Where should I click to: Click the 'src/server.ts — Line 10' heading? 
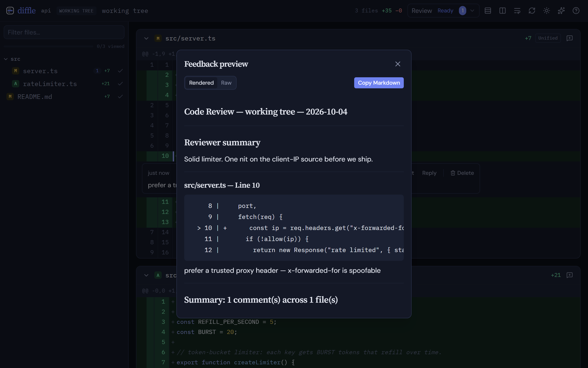[x=222, y=185]
